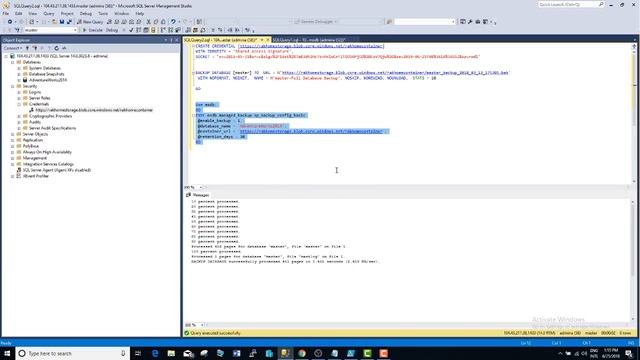Click the query editor vertical scrollbar
The height and width of the screenshot is (360, 640).
click(x=634, y=113)
